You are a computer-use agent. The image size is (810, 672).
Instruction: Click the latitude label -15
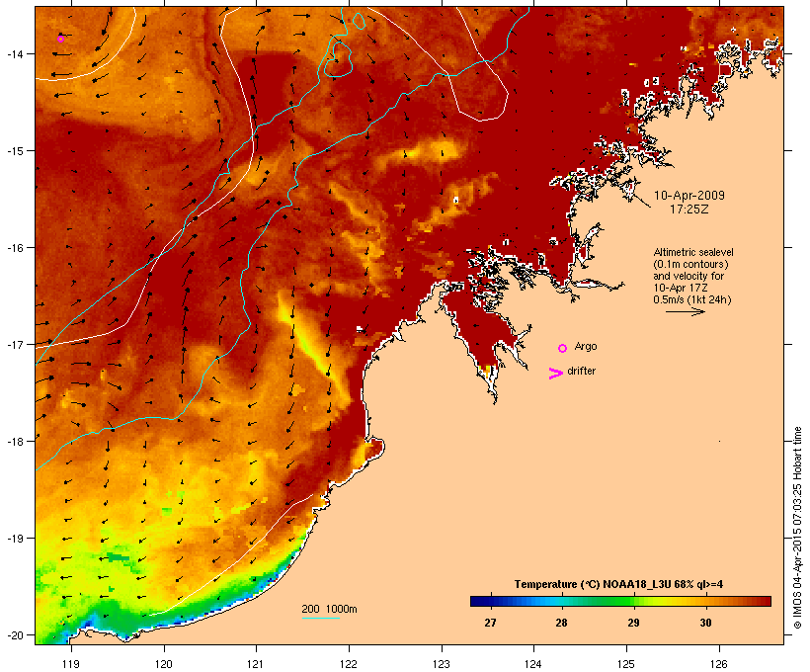(x=15, y=151)
